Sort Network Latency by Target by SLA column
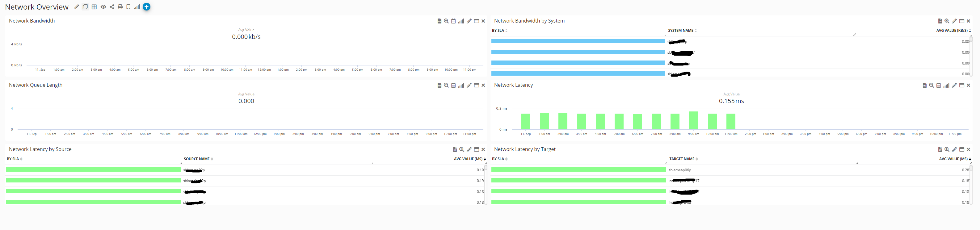 coord(498,159)
